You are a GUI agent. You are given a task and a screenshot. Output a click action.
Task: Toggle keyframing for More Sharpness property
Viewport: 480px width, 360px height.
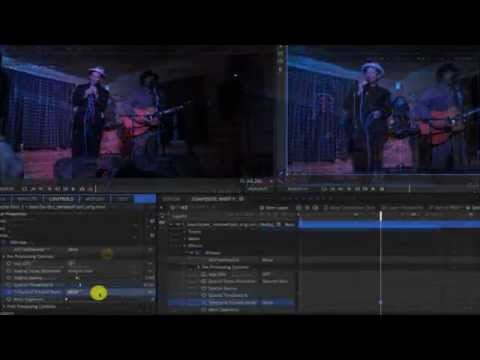coord(9,299)
